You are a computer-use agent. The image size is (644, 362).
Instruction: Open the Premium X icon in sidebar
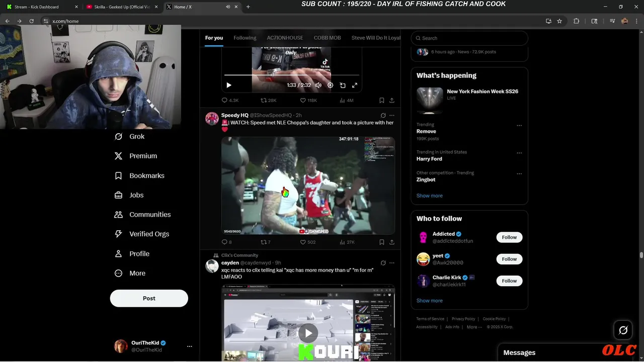coord(118,156)
